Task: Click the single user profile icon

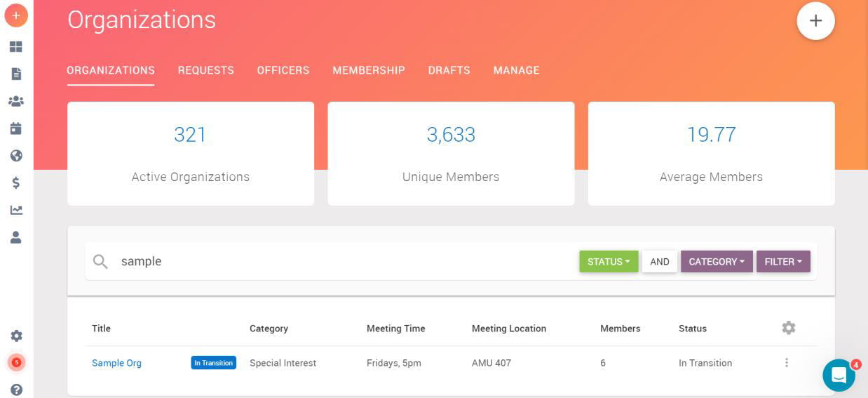Action: point(16,237)
